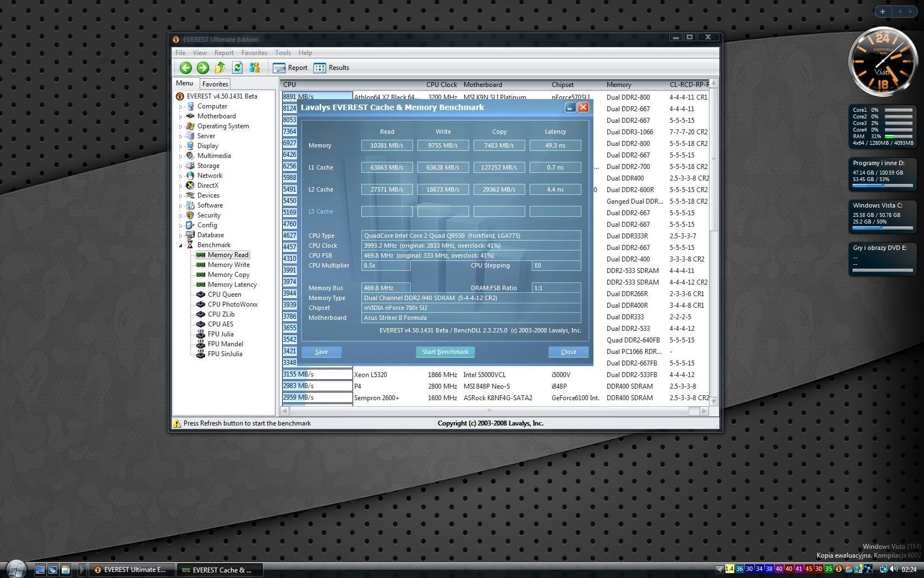Screen dimensions: 924x578
Task: Click the Start Benchmark button
Action: (x=445, y=352)
